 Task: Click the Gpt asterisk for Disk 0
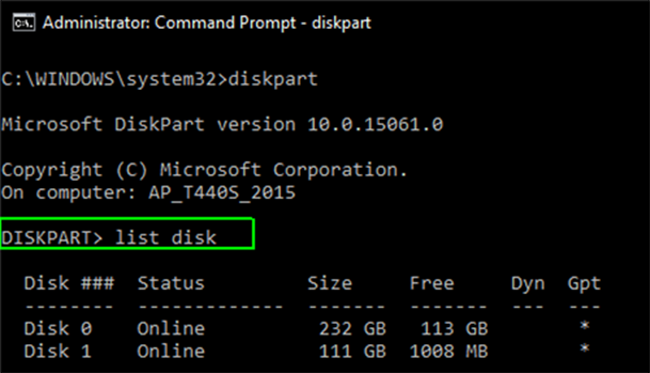[585, 326]
